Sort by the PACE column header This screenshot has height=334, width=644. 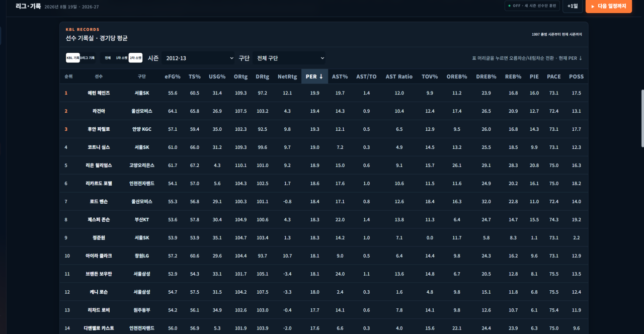[554, 76]
